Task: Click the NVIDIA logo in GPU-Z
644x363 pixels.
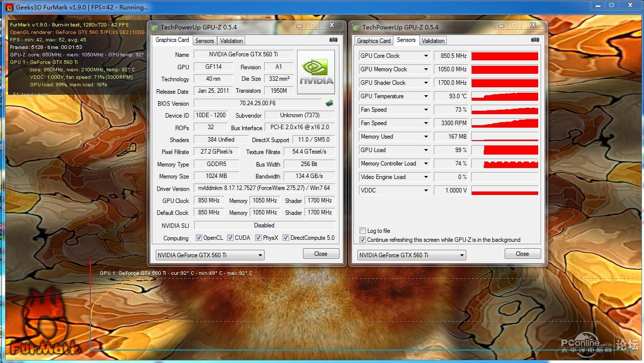Action: (317, 72)
